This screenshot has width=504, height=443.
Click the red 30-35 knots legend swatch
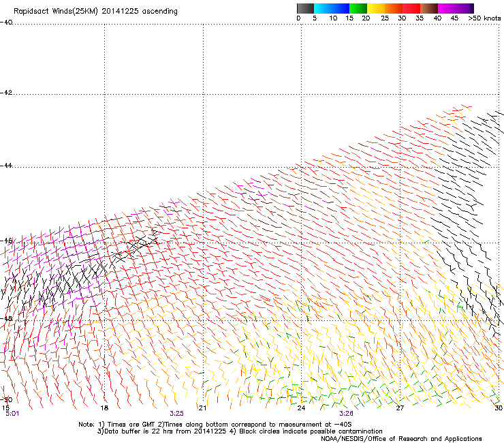[x=411, y=8]
